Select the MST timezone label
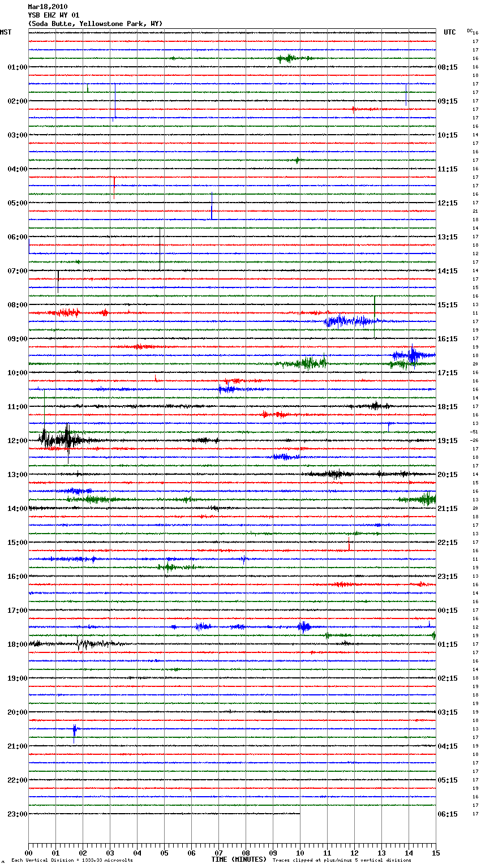The image size is (481, 868). point(6,32)
